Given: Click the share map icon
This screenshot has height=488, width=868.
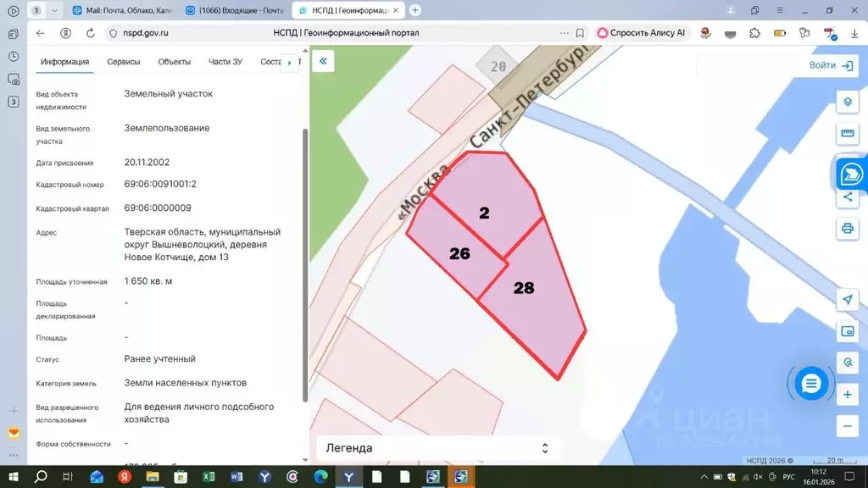Looking at the screenshot, I should tap(847, 197).
